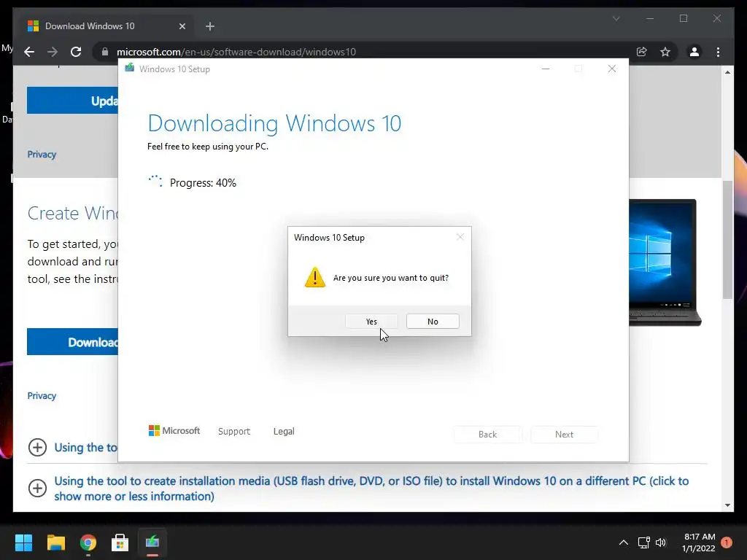
Task: Open the Windows Start menu
Action: pos(23,542)
